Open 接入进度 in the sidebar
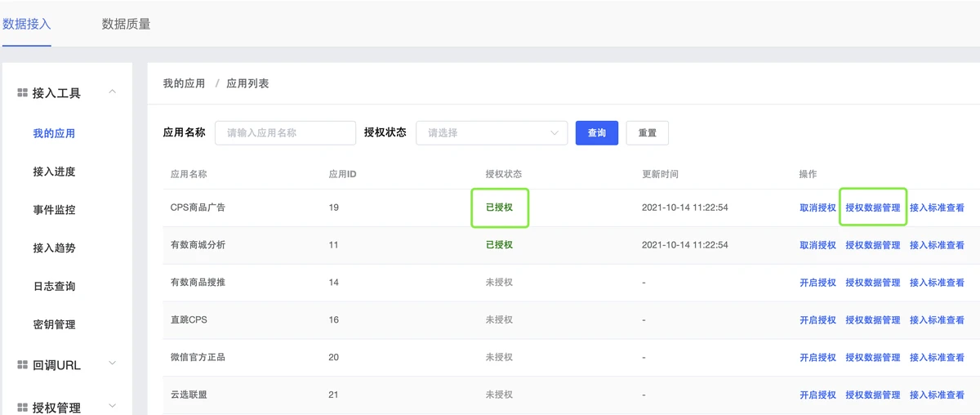980x415 pixels. pos(54,172)
